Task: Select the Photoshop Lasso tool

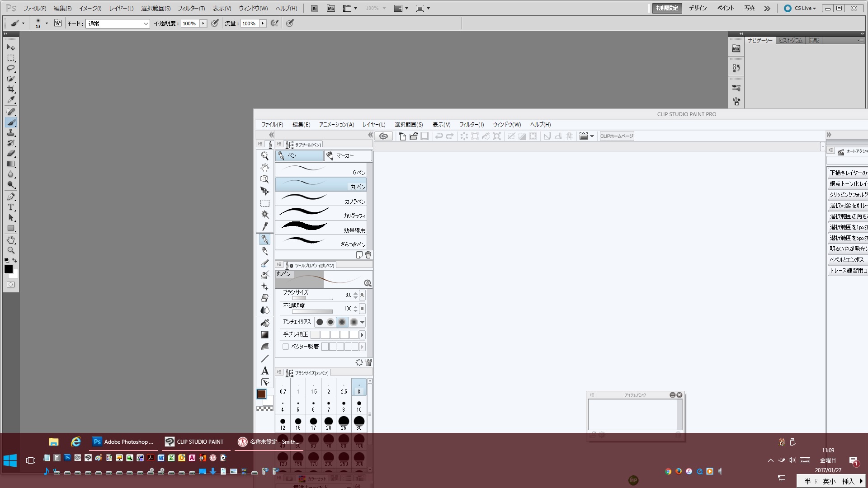Action: point(11,68)
